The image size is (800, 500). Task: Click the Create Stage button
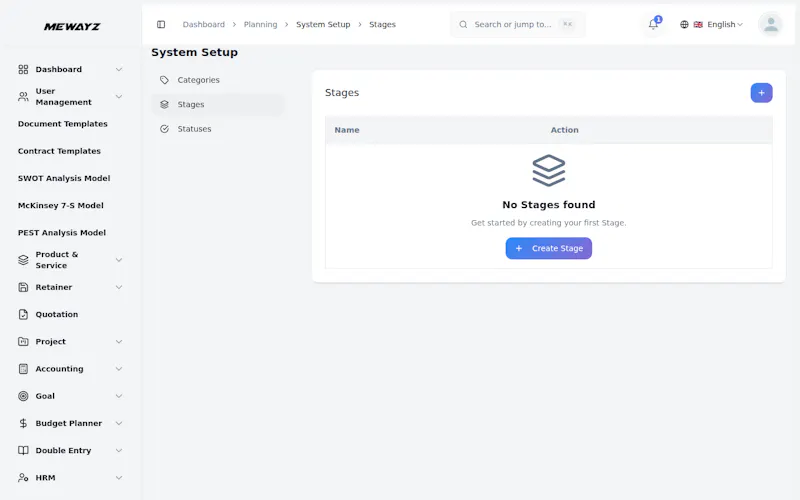(548, 248)
